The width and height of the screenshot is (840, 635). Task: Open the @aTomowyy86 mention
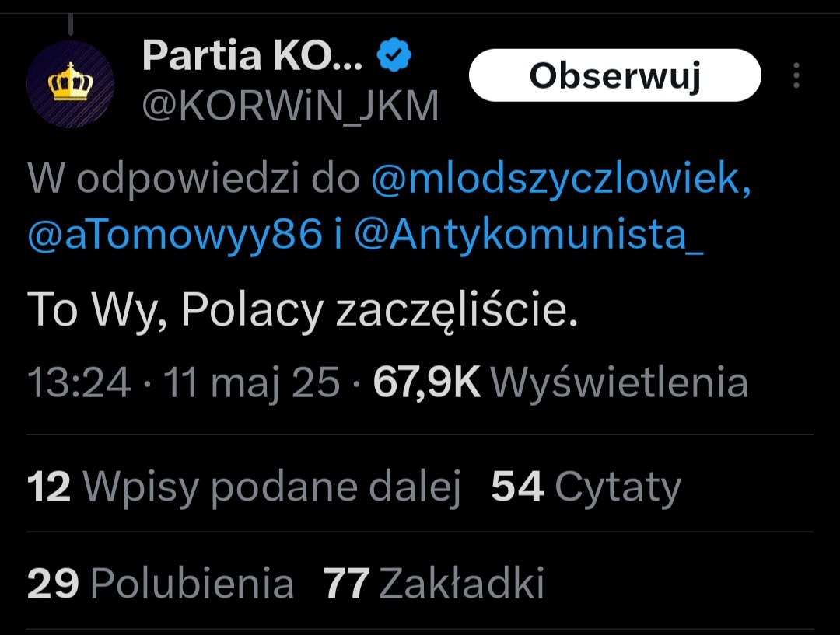175,234
